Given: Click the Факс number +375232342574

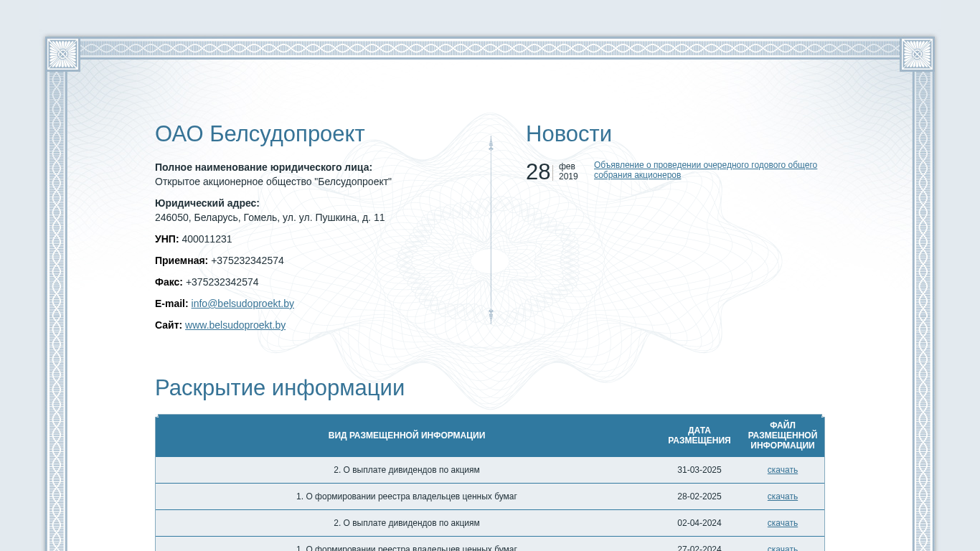Looking at the screenshot, I should tap(222, 282).
